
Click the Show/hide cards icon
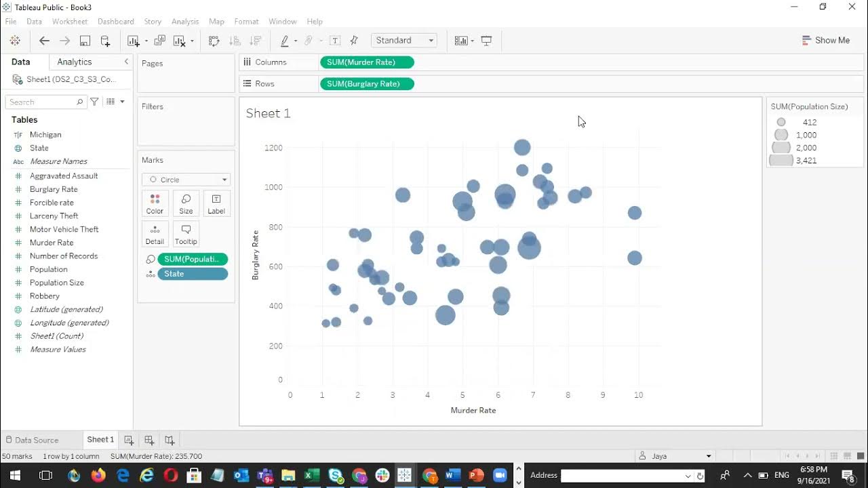coord(461,41)
